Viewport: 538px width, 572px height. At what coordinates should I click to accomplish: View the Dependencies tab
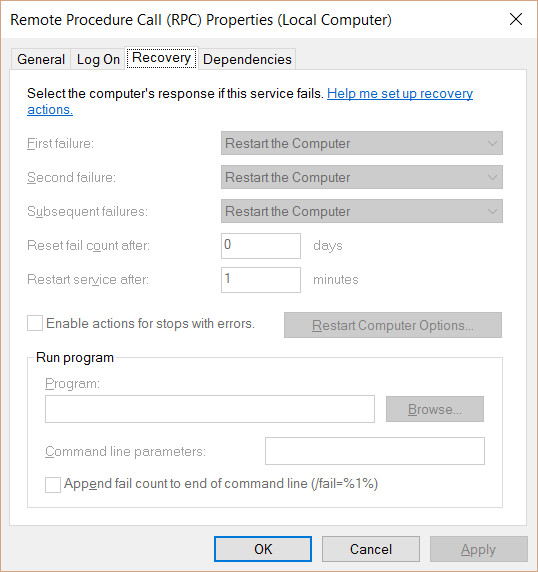point(247,59)
